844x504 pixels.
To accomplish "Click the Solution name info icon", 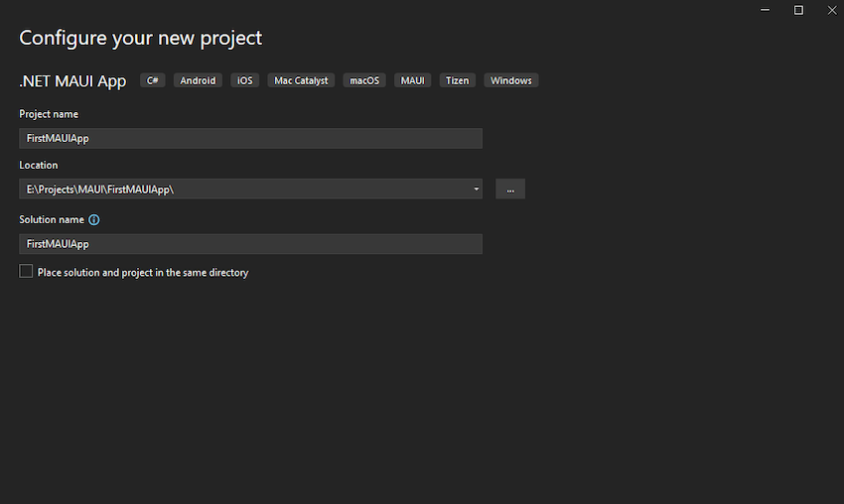I will click(x=94, y=220).
